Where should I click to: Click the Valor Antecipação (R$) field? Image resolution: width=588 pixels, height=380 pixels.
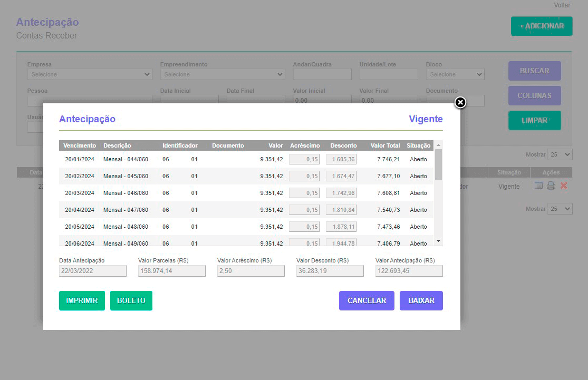(409, 271)
